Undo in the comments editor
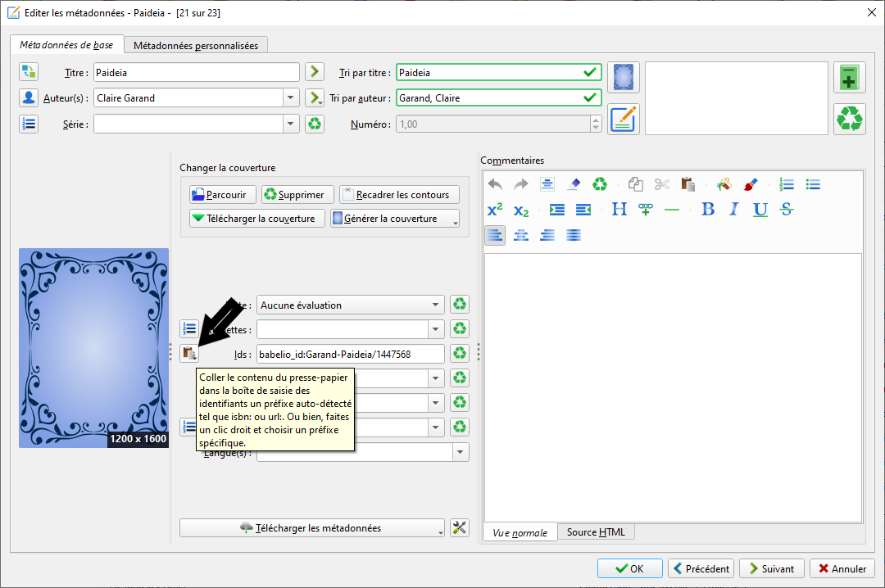Screen dimensions: 885x588 [x=495, y=184]
